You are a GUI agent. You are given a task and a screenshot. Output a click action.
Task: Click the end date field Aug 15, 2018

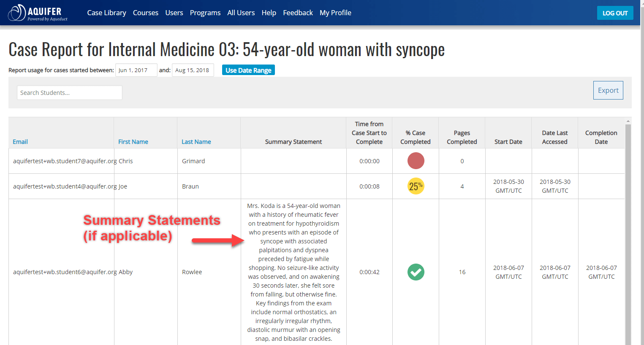click(x=193, y=70)
